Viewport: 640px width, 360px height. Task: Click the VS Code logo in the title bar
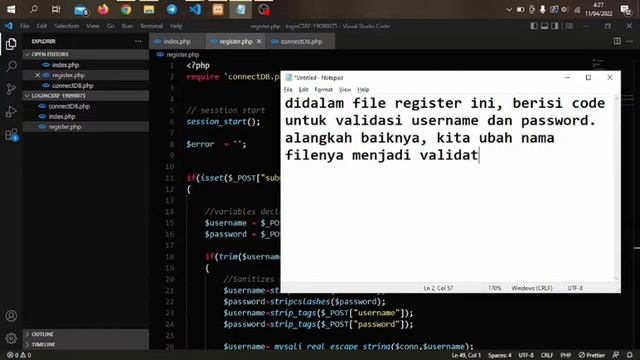pos(9,26)
